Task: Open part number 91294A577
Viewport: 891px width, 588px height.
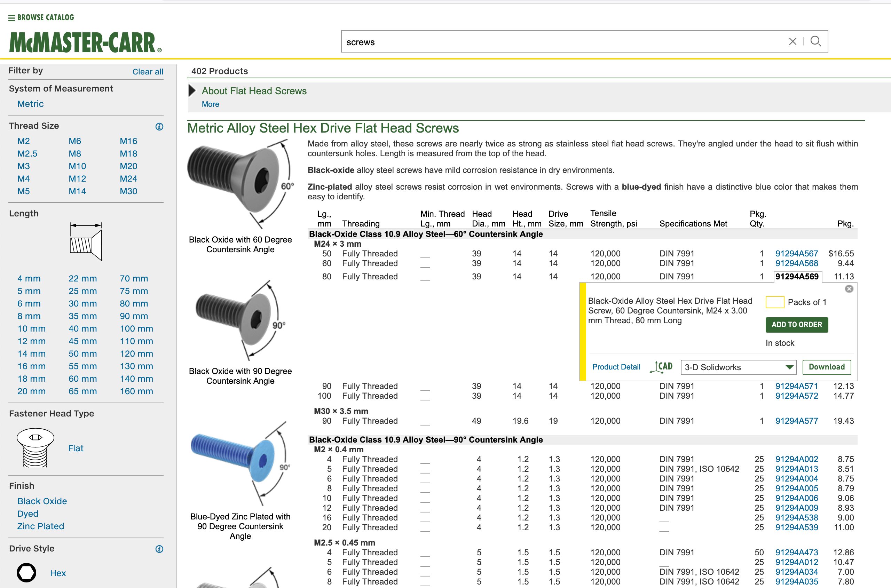Action: 796,421
